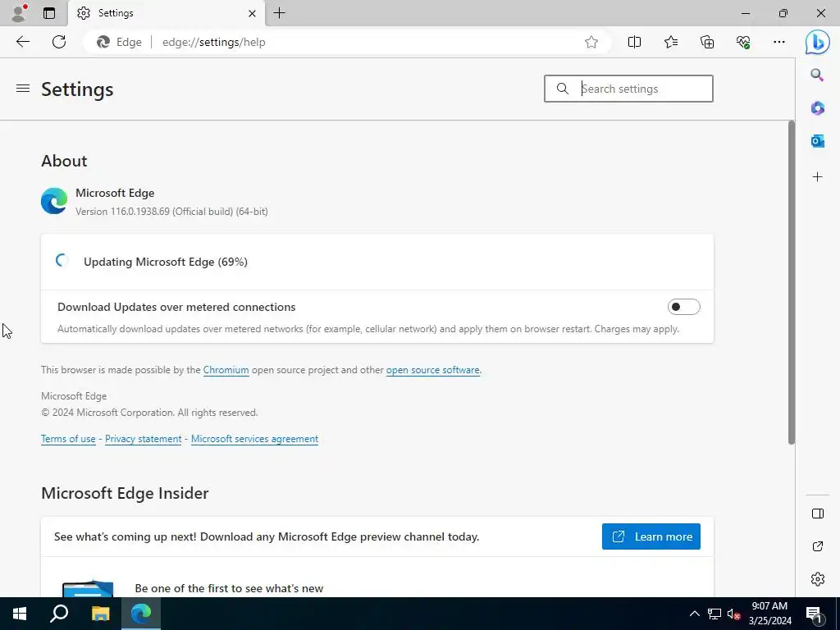Open the profile icon in title bar
Image resolution: width=840 pixels, height=630 pixels.
pyautogui.click(x=19, y=13)
